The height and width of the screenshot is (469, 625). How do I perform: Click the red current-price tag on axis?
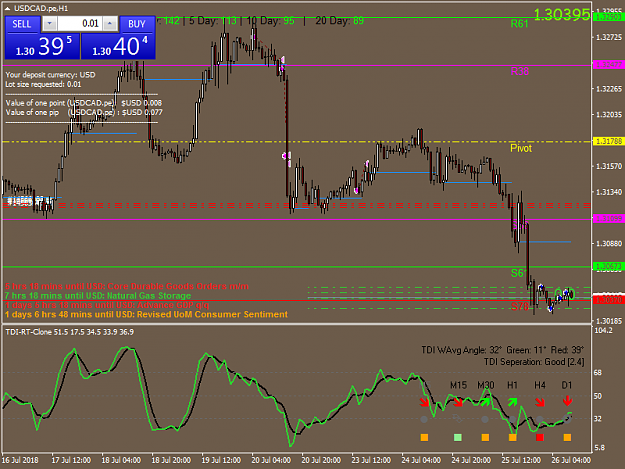point(608,300)
